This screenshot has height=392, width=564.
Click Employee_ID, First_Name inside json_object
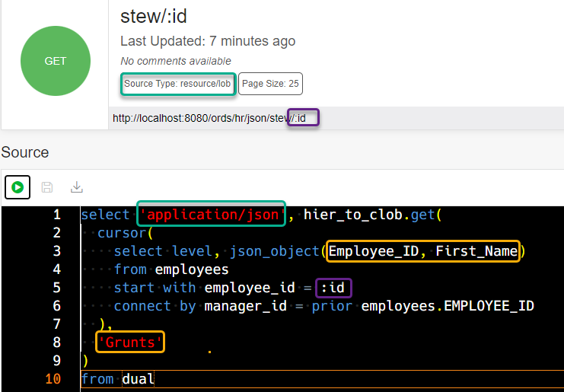click(422, 251)
